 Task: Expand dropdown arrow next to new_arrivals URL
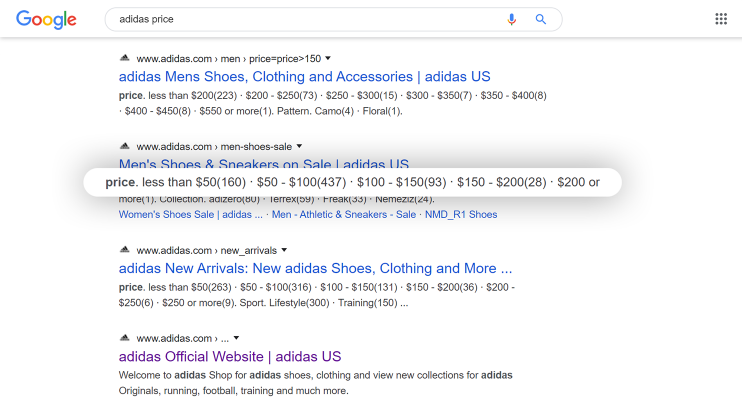pyautogui.click(x=284, y=250)
